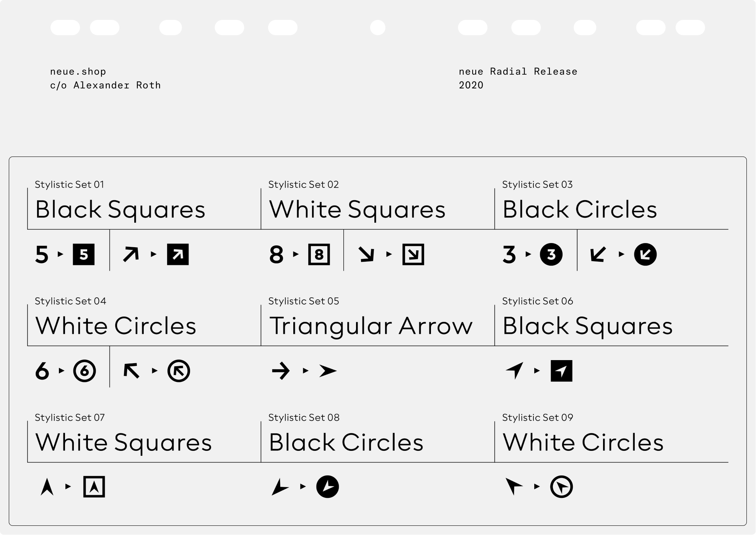756x535 pixels.
Task: Click the black square number 5 glyph
Action: point(83,254)
